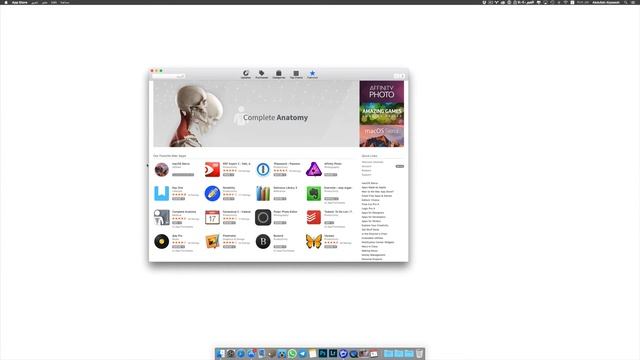Switch to the Top Charts tab
Viewport: 640px width, 360px height.
point(296,74)
